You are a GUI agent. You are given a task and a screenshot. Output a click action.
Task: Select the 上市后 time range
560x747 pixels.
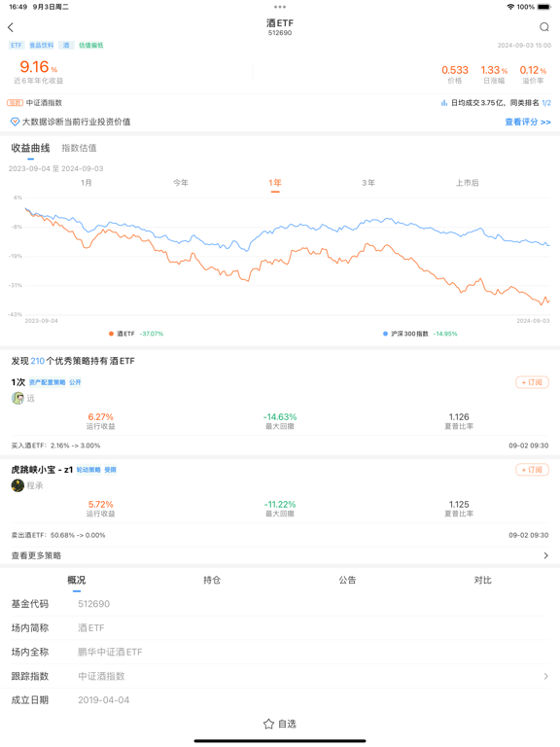tap(467, 183)
